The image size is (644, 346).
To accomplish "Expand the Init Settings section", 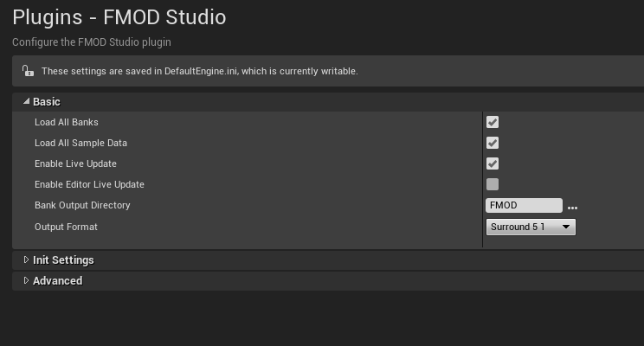I will (x=26, y=259).
